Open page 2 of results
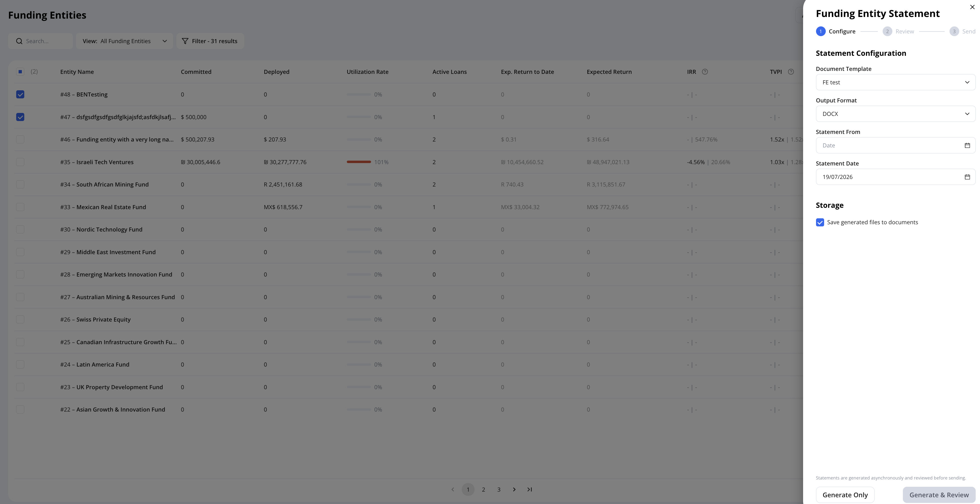This screenshot has width=980, height=504. click(x=484, y=489)
